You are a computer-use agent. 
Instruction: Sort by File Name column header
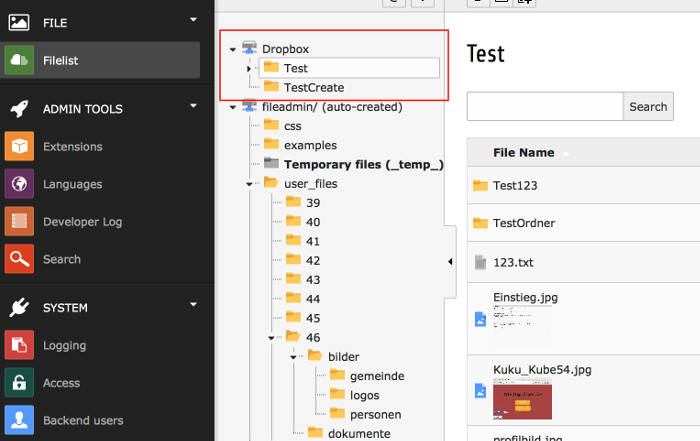point(524,153)
